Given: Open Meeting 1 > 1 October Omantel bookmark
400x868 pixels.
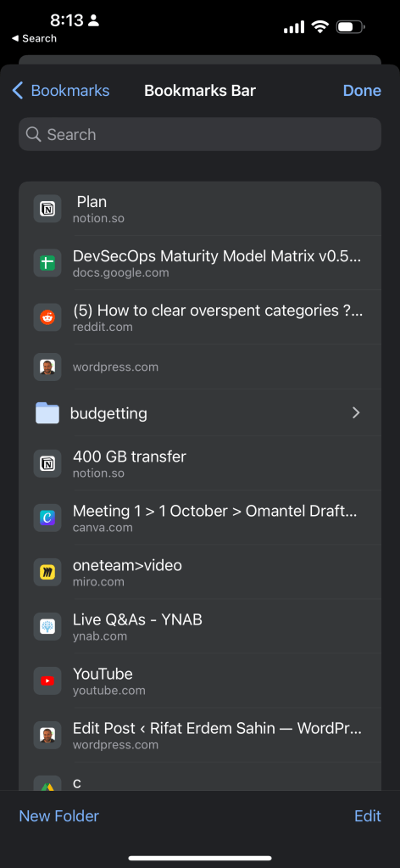Looking at the screenshot, I should (x=200, y=518).
